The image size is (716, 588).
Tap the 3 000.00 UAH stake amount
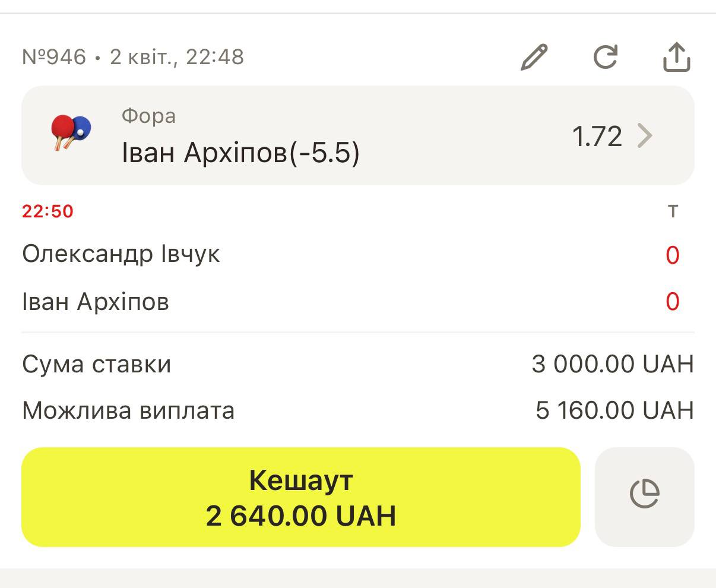[612, 364]
